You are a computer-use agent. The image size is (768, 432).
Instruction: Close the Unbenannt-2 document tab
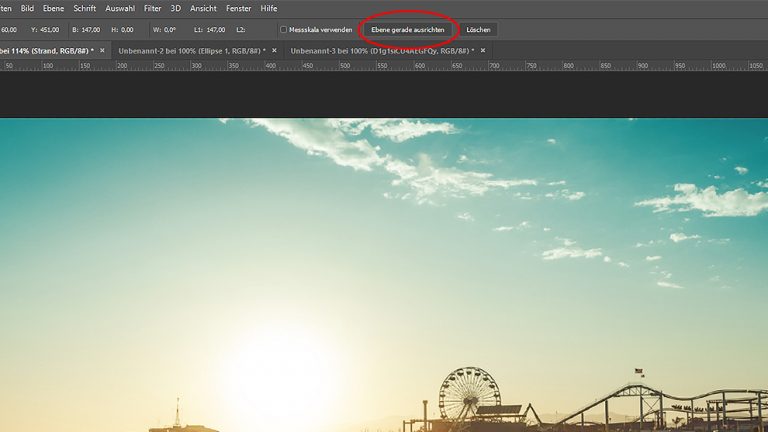[275, 50]
